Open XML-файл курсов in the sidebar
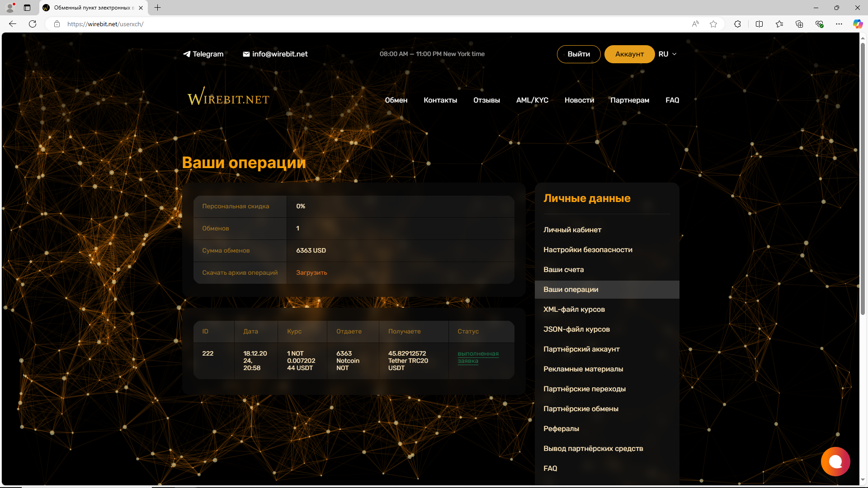 click(x=574, y=310)
